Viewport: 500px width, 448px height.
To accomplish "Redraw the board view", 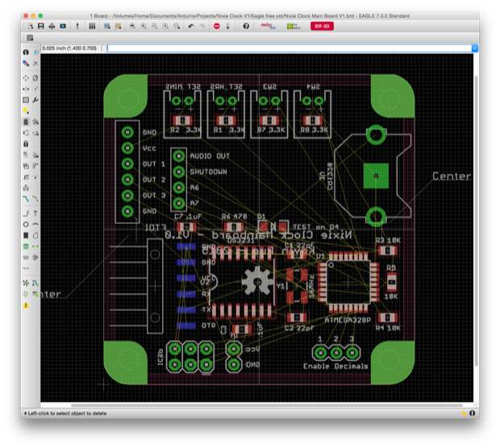I will [x=165, y=26].
